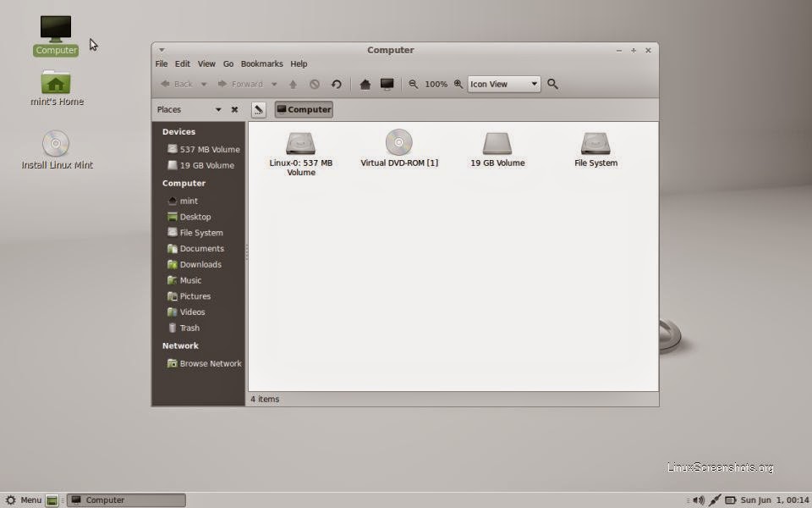This screenshot has height=508, width=812.
Task: Open the Home folder toolbar icon
Action: [x=365, y=84]
